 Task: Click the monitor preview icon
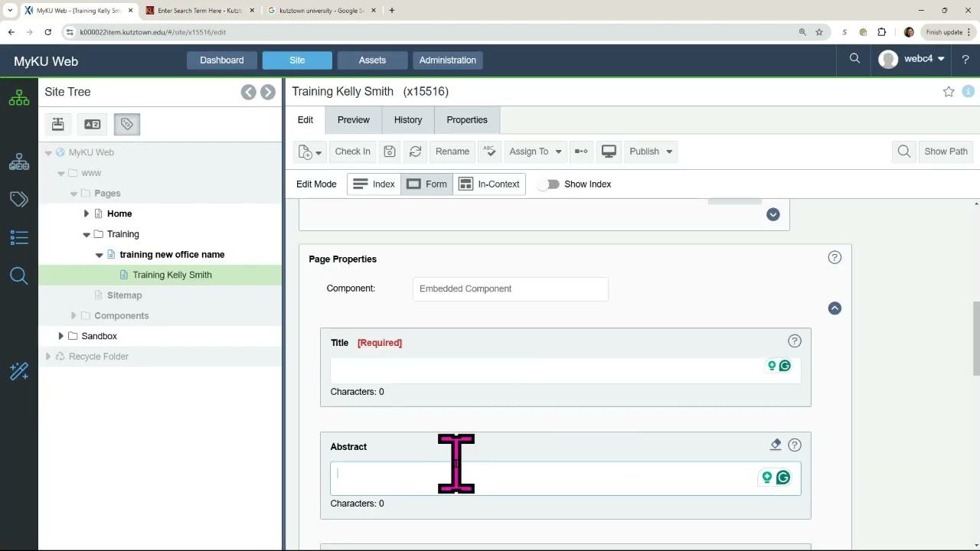(x=609, y=152)
